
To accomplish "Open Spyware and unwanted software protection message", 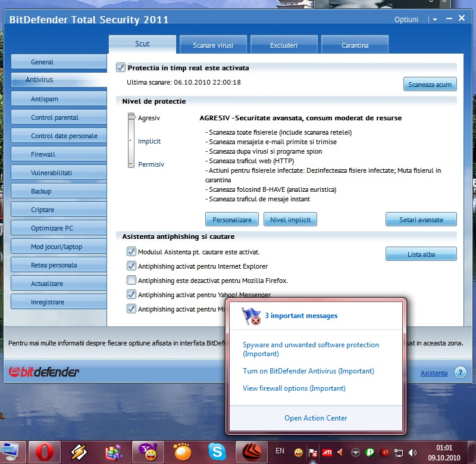I will (x=311, y=349).
